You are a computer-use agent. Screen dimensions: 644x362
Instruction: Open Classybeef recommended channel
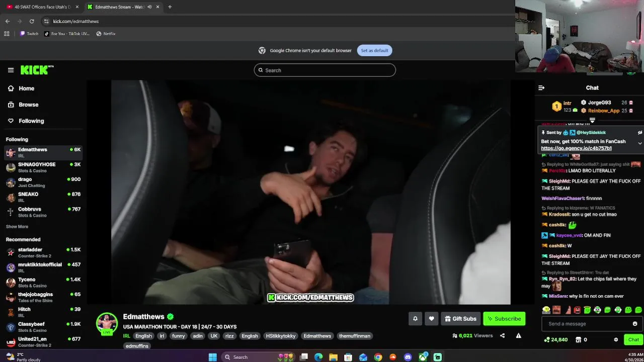43,327
